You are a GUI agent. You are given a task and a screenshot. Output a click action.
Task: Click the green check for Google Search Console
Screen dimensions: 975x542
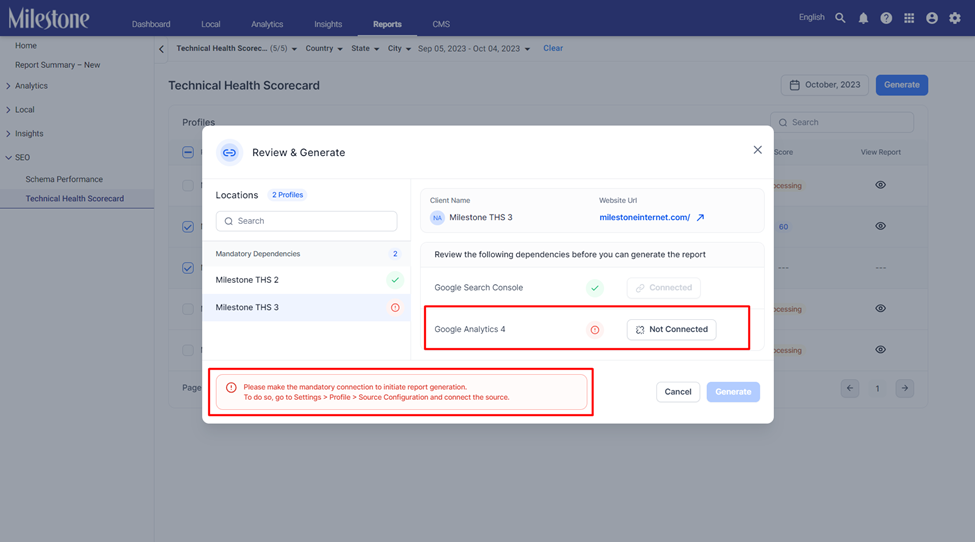(x=595, y=288)
